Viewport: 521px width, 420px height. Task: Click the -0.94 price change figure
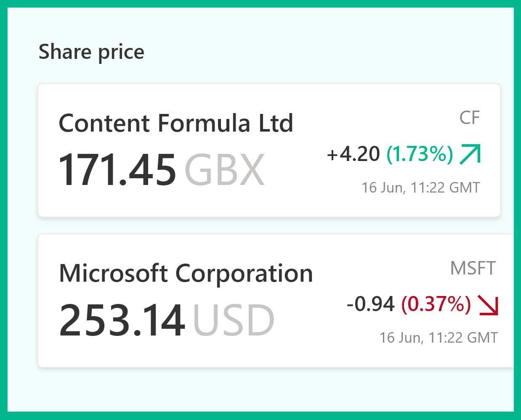[371, 304]
